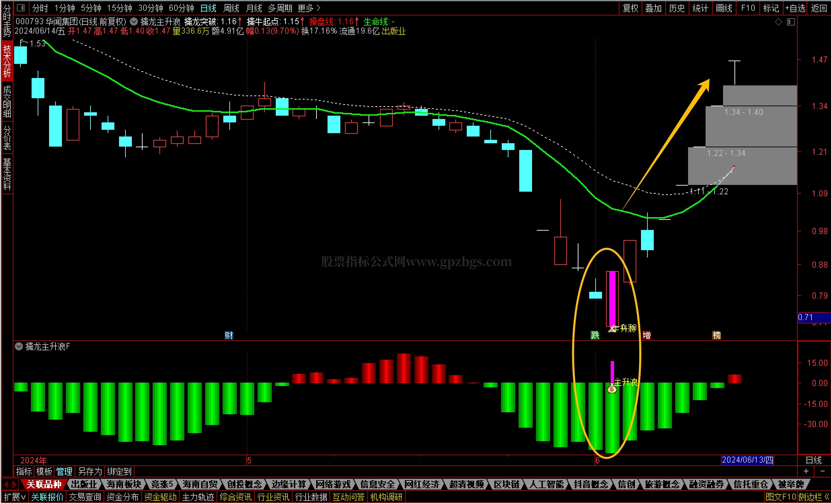Toggle the side panel icon beside the diamond
This screenshot has width=831, height=504.
pyautogui.click(x=791, y=22)
